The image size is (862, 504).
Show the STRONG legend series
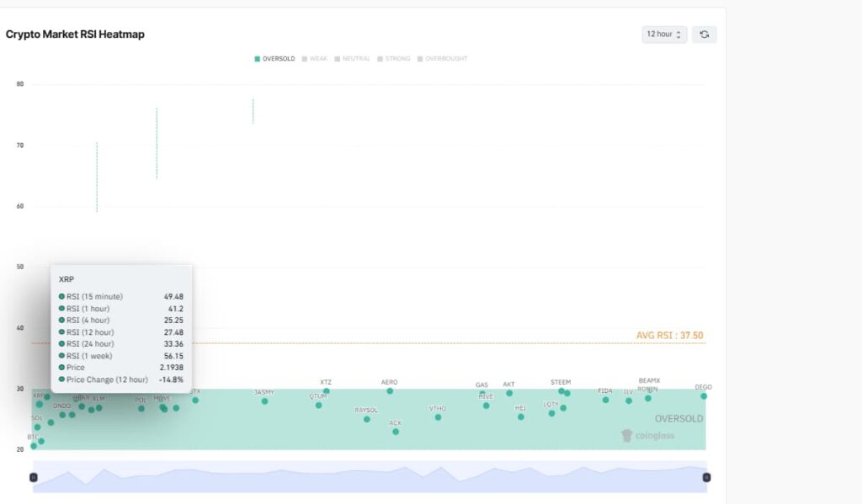394,59
